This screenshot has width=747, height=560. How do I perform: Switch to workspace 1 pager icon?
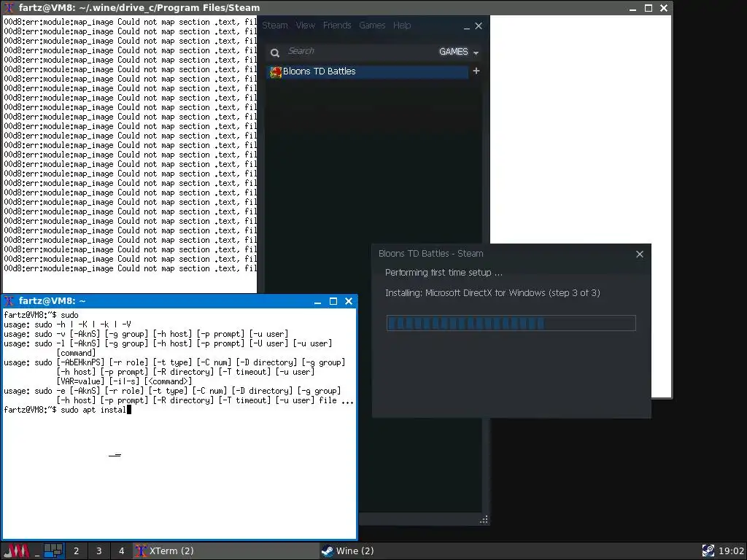[x=53, y=551]
